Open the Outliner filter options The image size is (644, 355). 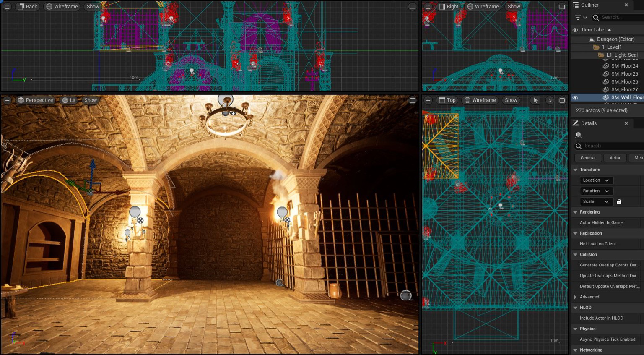coord(581,18)
